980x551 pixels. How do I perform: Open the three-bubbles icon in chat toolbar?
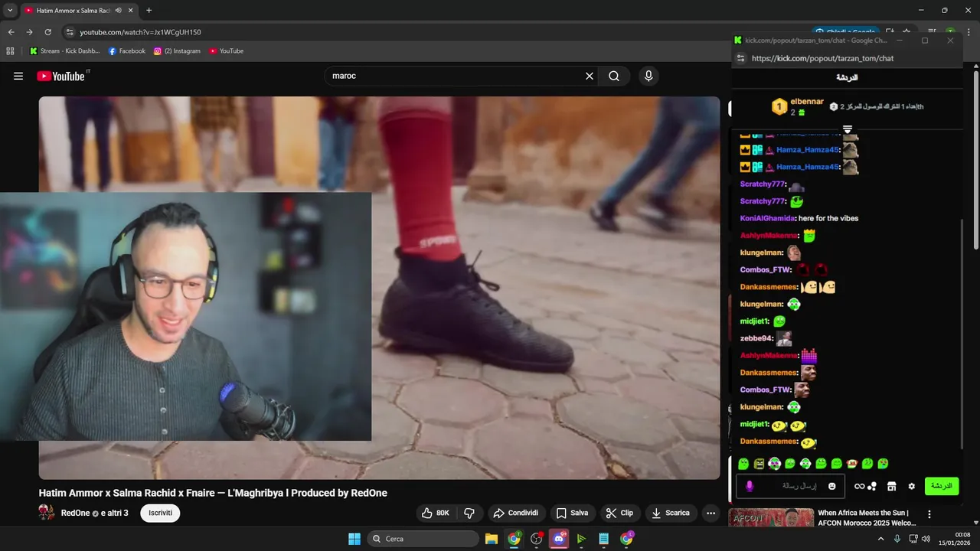[872, 486]
